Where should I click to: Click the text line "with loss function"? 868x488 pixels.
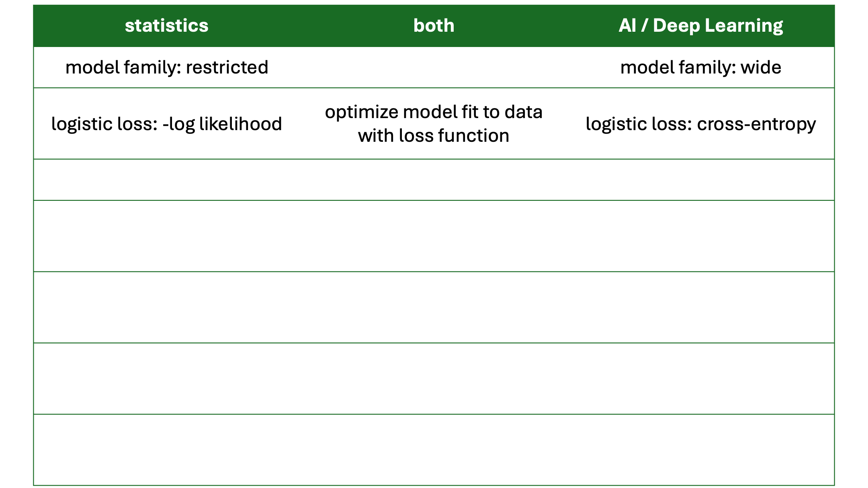point(434,136)
